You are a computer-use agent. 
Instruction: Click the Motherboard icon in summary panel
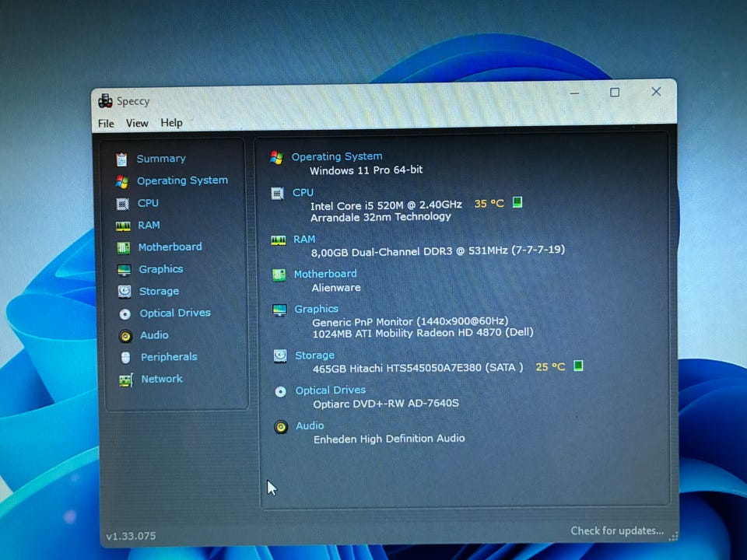(x=279, y=275)
